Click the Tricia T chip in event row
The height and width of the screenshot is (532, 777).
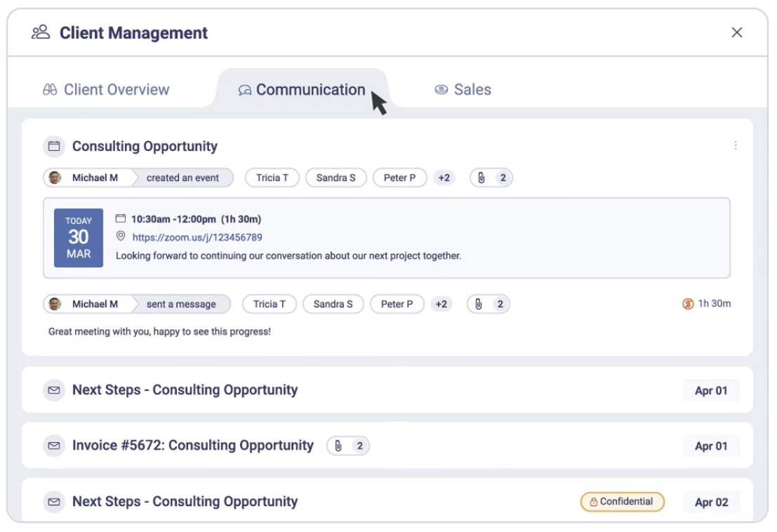[x=272, y=178]
